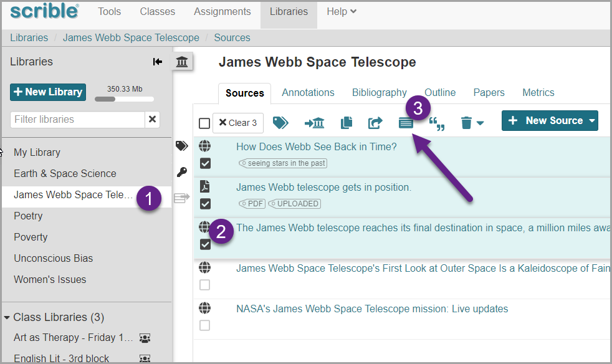This screenshot has width=612, height=364.
Task: Uncheck James Webb telescope gets in position checkbox
Action: 205,204
